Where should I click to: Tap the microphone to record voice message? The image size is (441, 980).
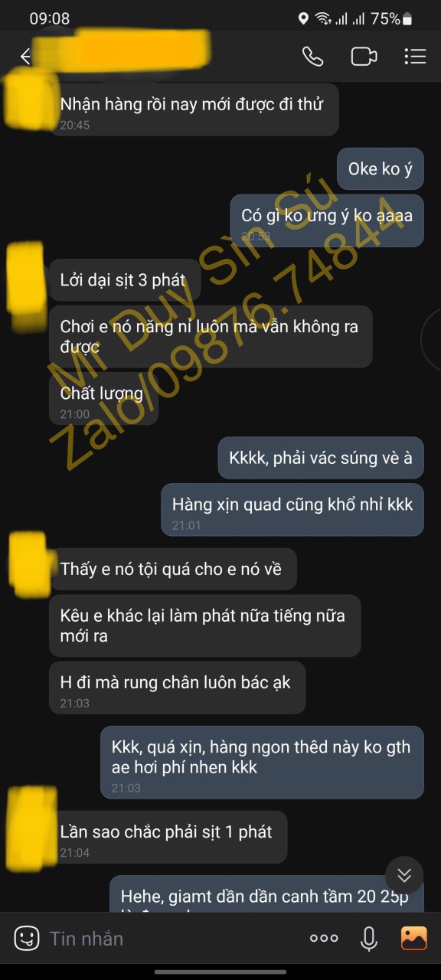(369, 938)
